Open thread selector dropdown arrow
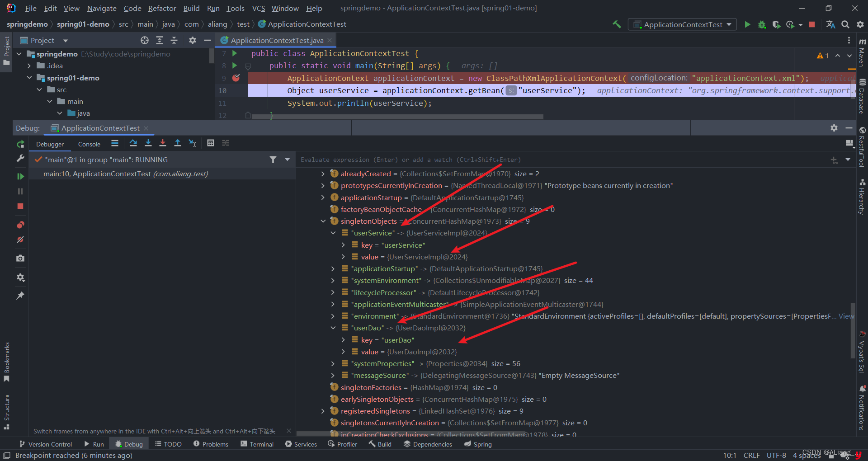The image size is (868, 461). pos(287,160)
